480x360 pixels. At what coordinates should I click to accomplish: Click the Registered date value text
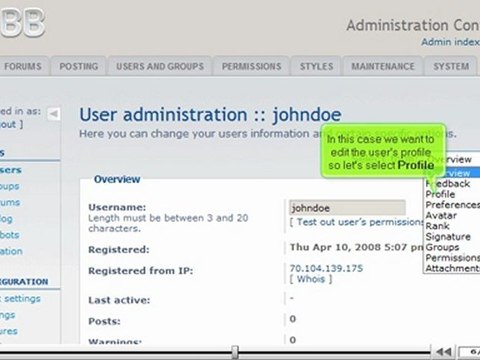(x=356, y=247)
